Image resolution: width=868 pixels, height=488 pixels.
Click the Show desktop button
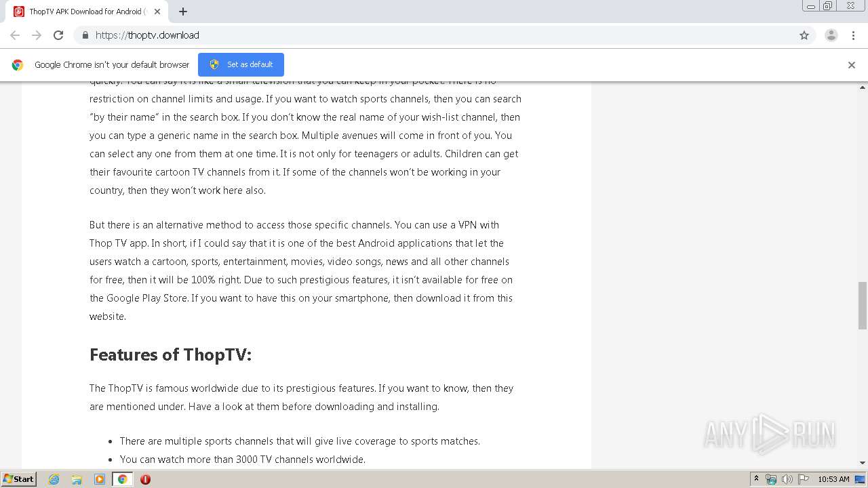click(861, 479)
